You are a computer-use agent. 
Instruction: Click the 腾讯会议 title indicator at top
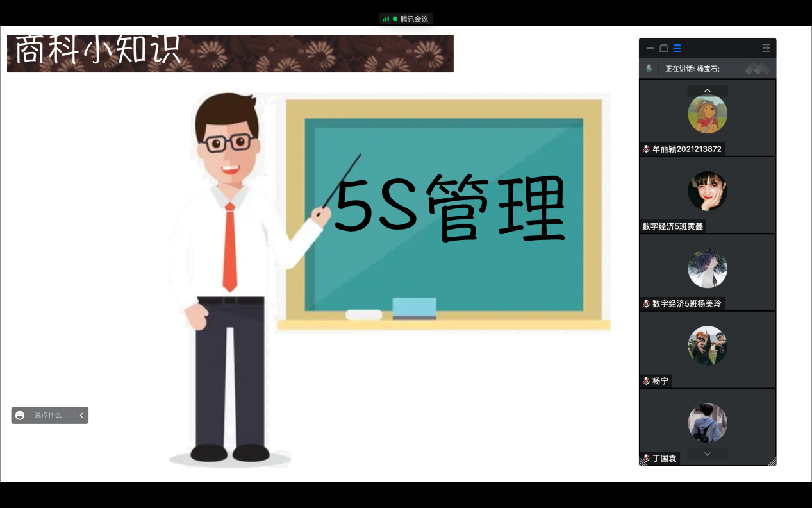(414, 19)
